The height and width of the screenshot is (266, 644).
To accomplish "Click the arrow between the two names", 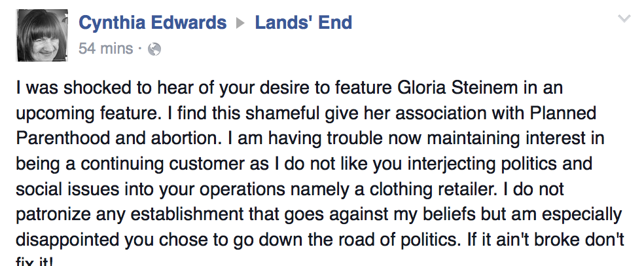I will 241,24.
